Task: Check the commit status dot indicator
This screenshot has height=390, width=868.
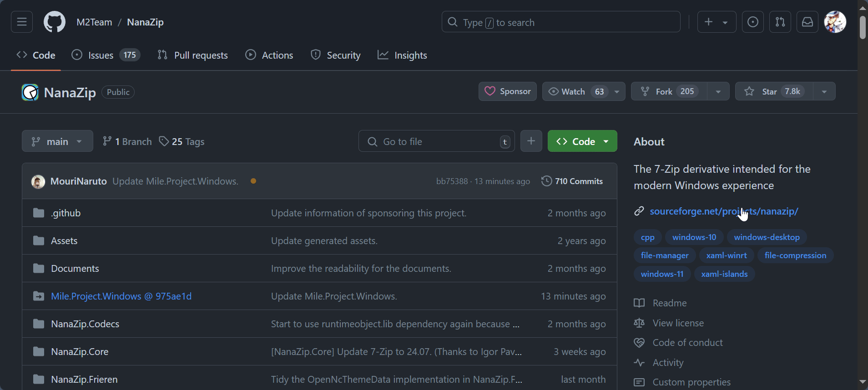Action: (253, 181)
